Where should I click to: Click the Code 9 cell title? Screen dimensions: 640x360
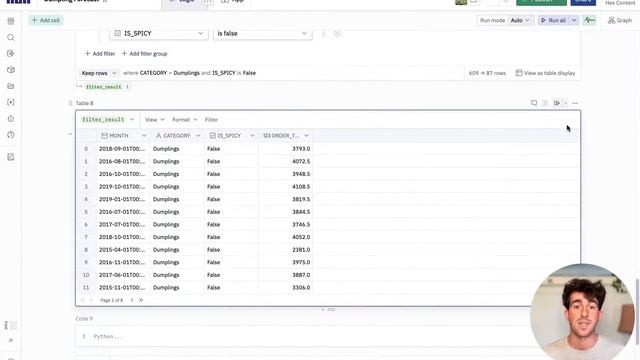84,319
